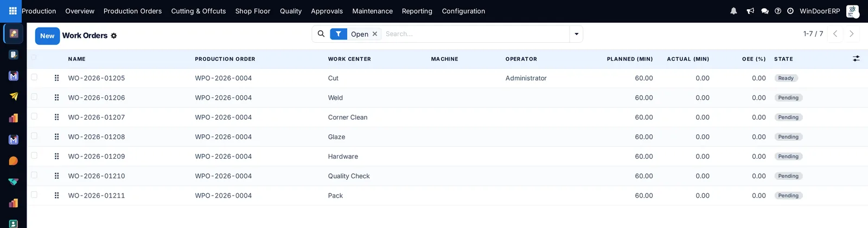Click the New button
This screenshot has width=868, height=228.
(x=47, y=36)
